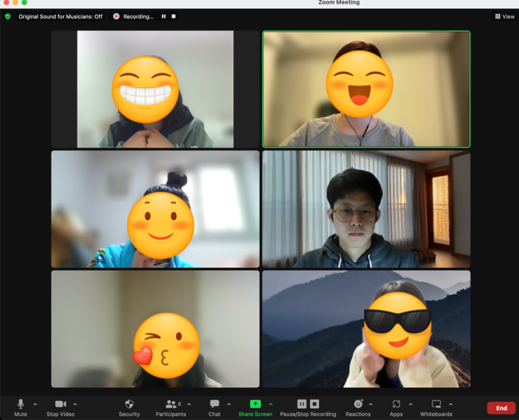Screen dimensions: 519x420
Task: Select the active speaker tile with green border
Action: pos(366,89)
